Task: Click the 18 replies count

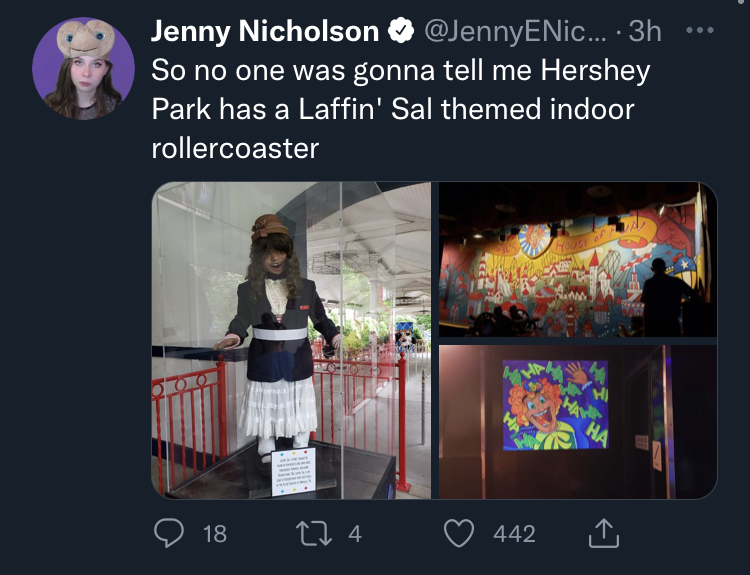Action: point(214,533)
